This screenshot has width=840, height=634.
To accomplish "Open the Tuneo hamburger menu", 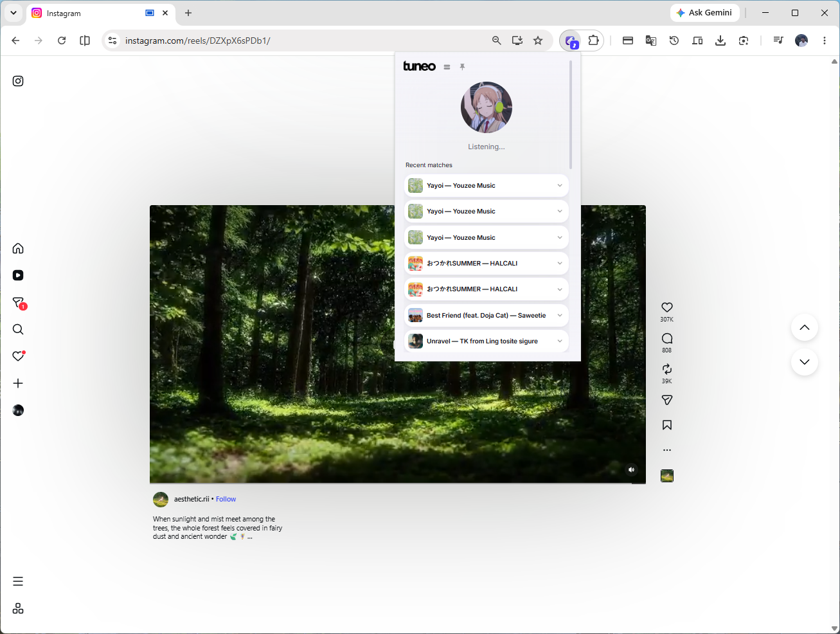I will 447,67.
